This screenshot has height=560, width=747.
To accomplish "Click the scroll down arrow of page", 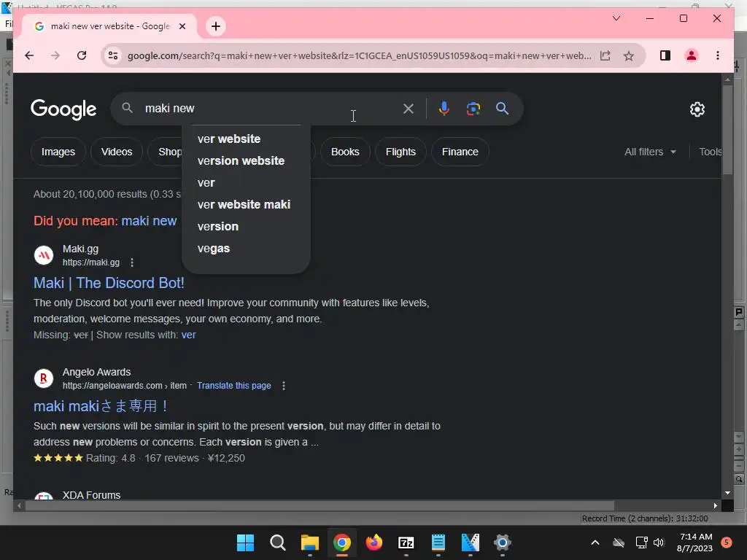I will click(x=727, y=494).
